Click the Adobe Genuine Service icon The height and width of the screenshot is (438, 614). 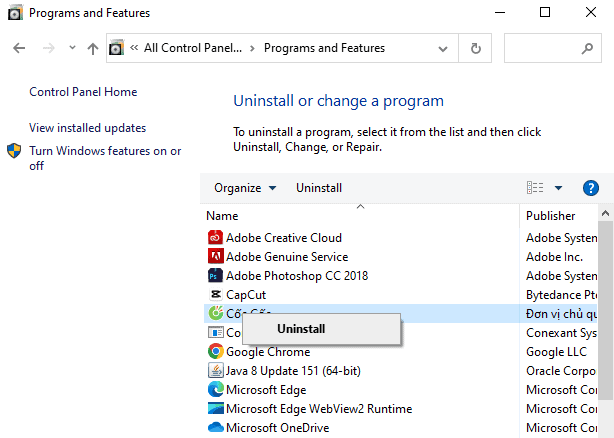pyautogui.click(x=215, y=256)
